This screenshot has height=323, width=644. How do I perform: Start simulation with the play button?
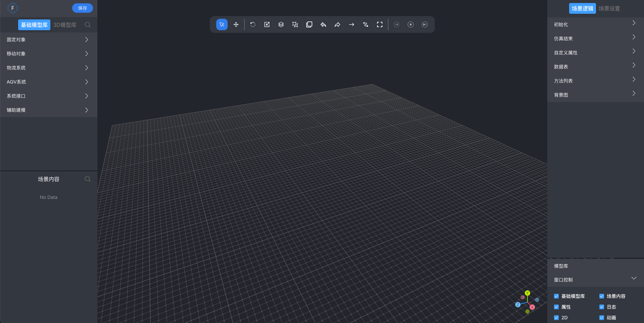(x=411, y=24)
